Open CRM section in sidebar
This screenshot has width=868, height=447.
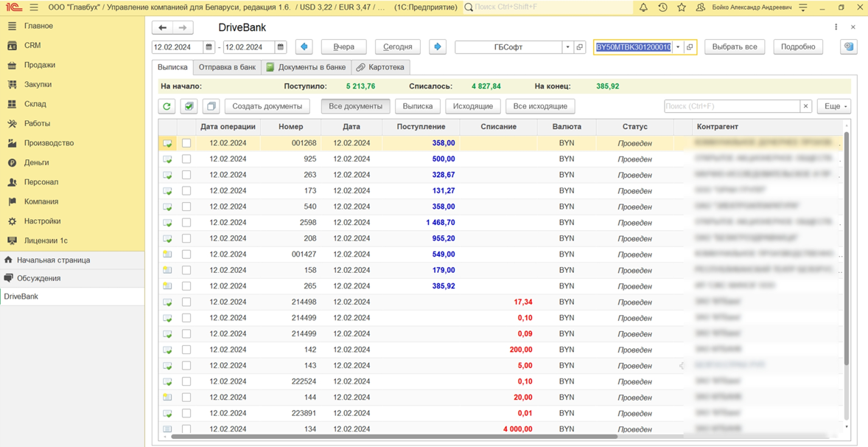tap(32, 46)
